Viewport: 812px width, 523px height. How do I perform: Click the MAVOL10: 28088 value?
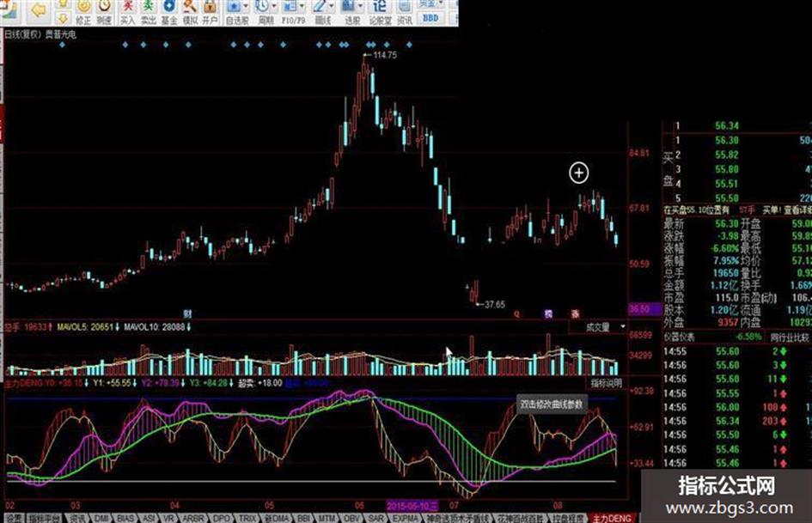coord(157,326)
